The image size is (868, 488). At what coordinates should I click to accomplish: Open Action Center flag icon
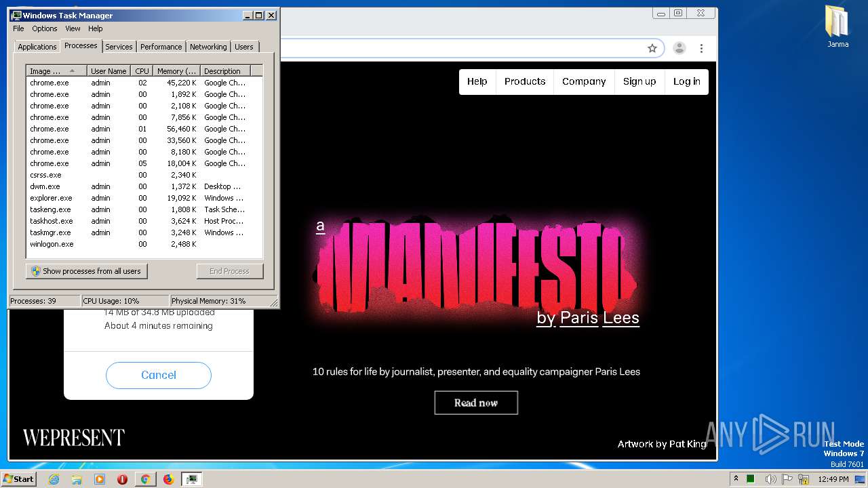click(x=787, y=479)
